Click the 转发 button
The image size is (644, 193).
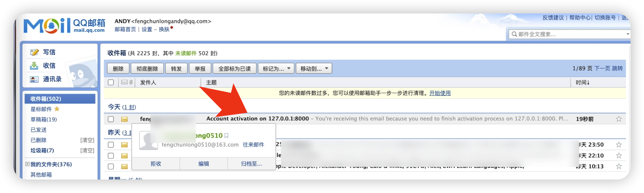pos(176,68)
